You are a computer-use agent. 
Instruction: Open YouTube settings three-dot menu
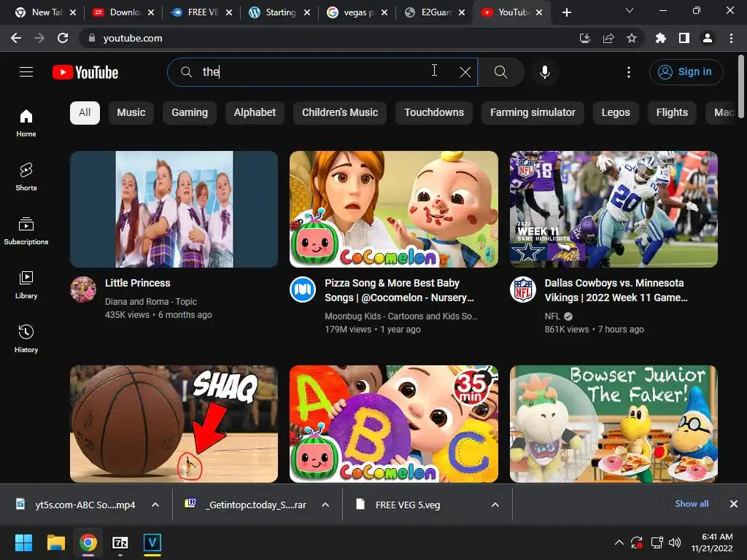[629, 72]
